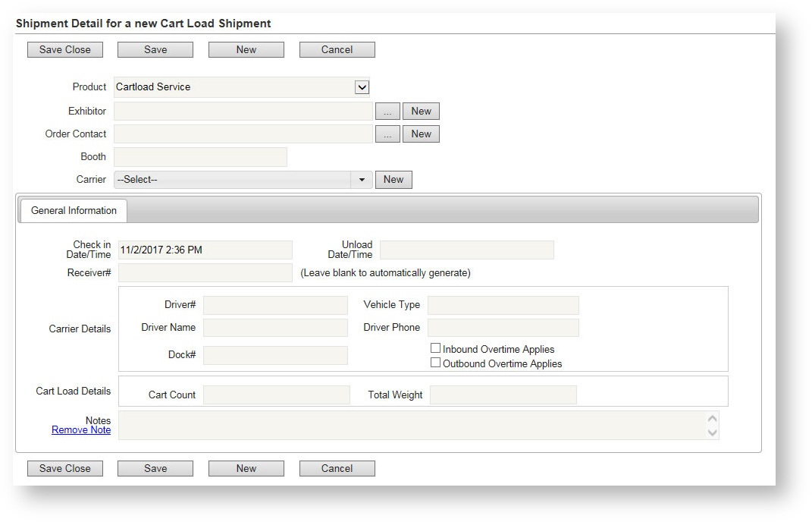Enable Outbound Overtime Applies

click(x=436, y=362)
